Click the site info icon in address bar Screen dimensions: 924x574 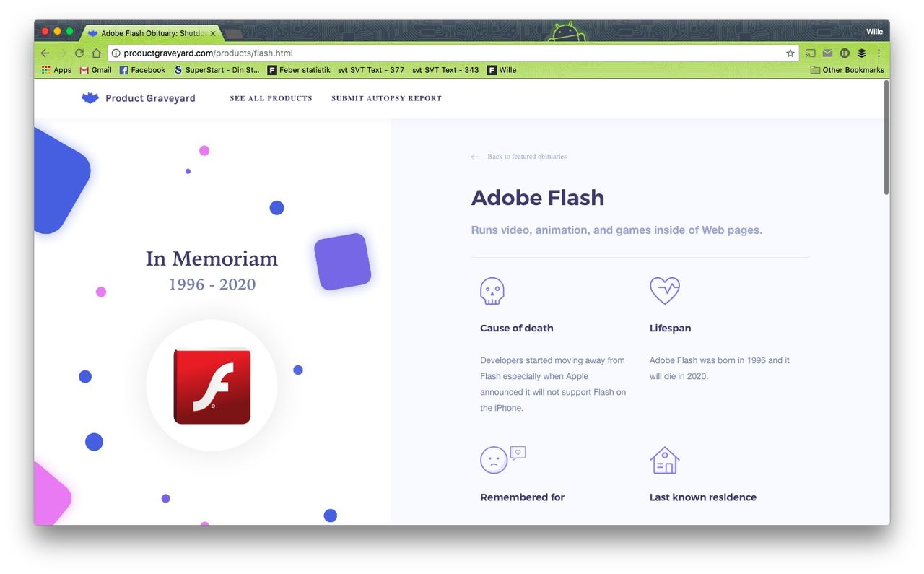(115, 53)
